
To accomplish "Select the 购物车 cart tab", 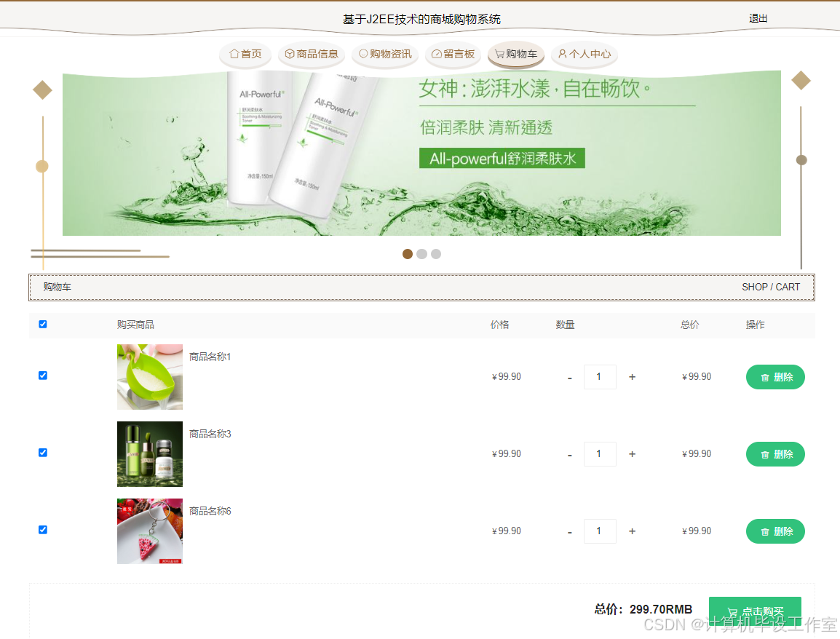I will coord(516,54).
